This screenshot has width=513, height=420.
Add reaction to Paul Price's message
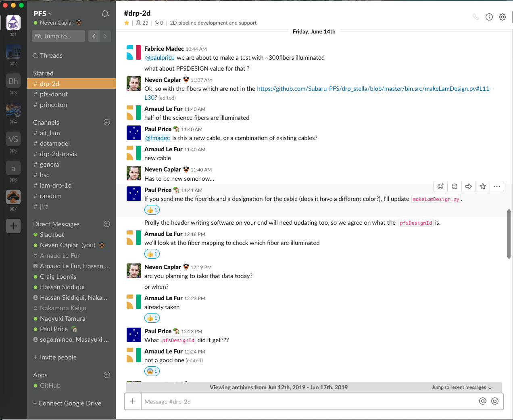tap(440, 186)
